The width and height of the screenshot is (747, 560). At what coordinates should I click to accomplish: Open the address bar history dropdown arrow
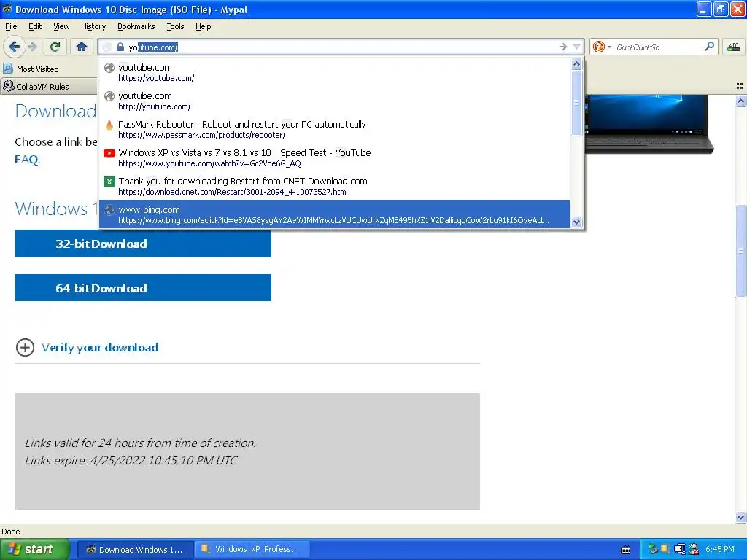tap(576, 47)
